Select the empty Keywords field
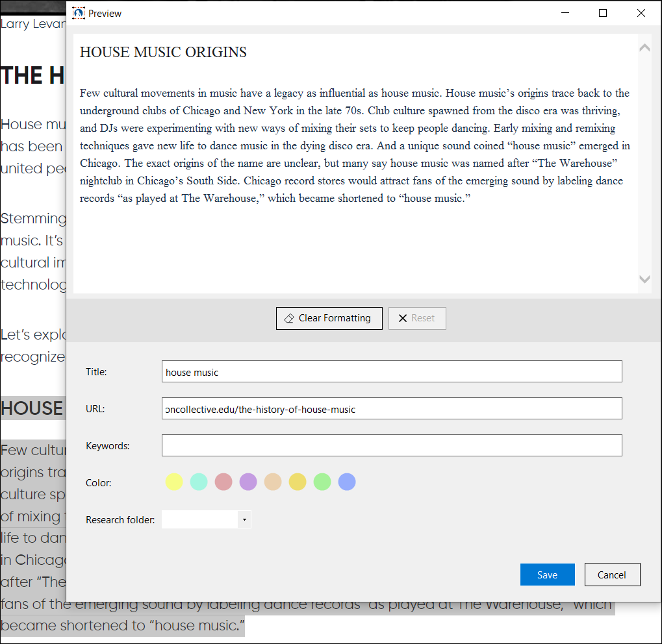This screenshot has height=644, width=662. (x=392, y=445)
